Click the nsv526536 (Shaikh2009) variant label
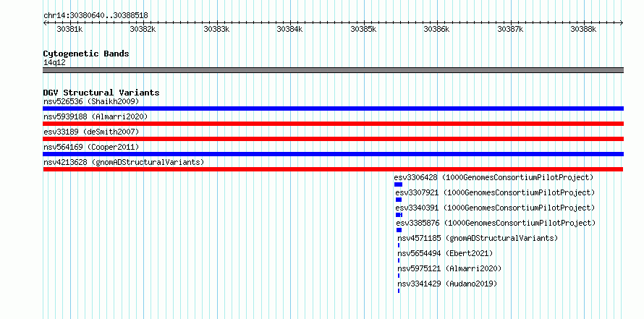The height and width of the screenshot is (319, 644). (91, 101)
